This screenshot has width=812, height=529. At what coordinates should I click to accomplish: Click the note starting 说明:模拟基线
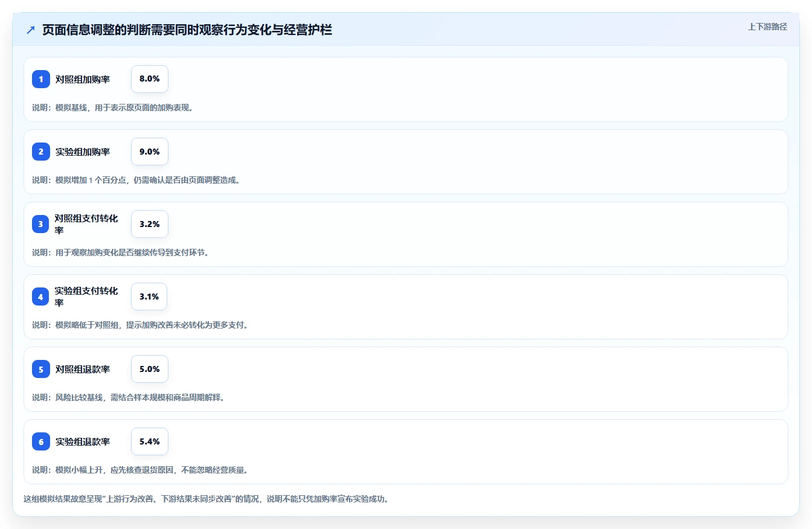tap(112, 107)
